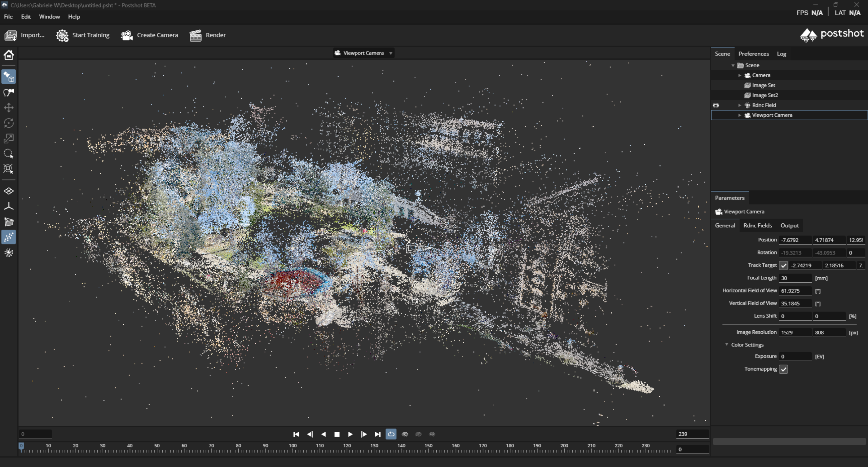Play the animation in reverse
Image resolution: width=868 pixels, height=467 pixels.
(x=324, y=434)
